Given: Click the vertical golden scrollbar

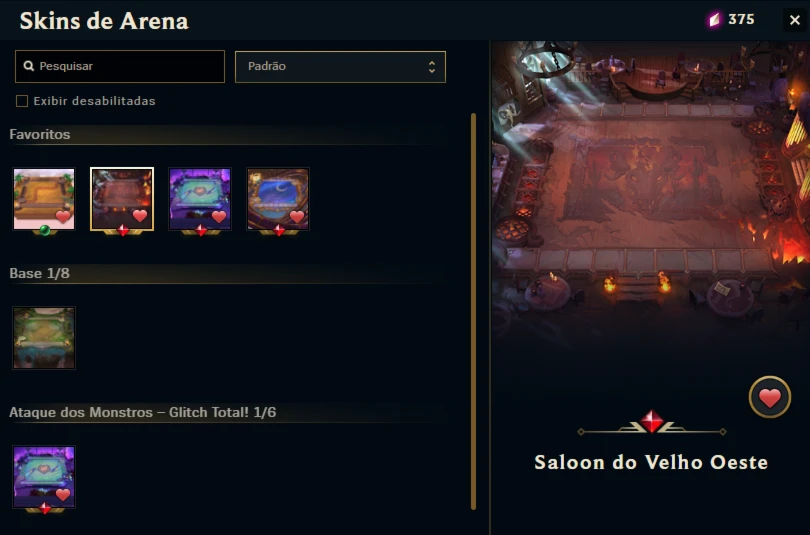Looking at the screenshot, I should (x=473, y=311).
